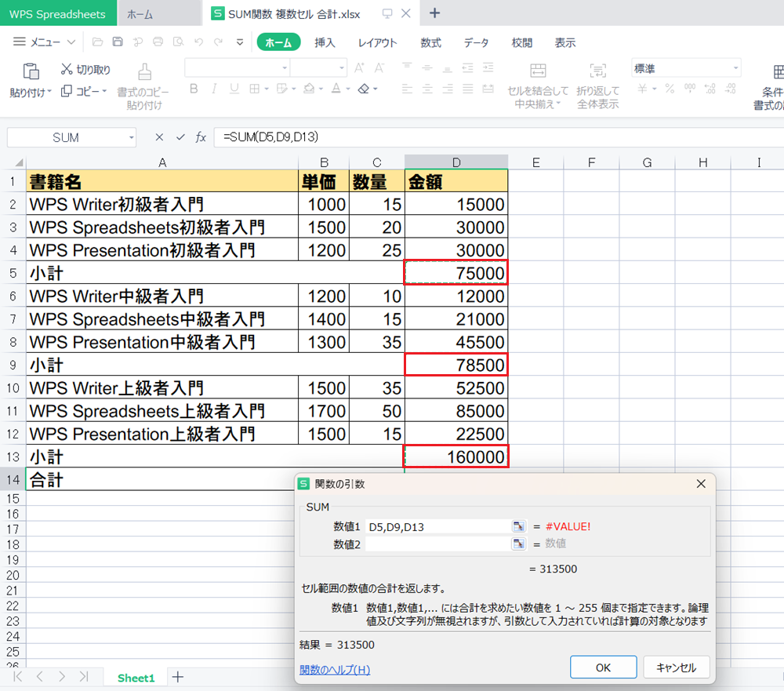Click the Paste clipboard icon
The image size is (784, 691).
pos(31,71)
